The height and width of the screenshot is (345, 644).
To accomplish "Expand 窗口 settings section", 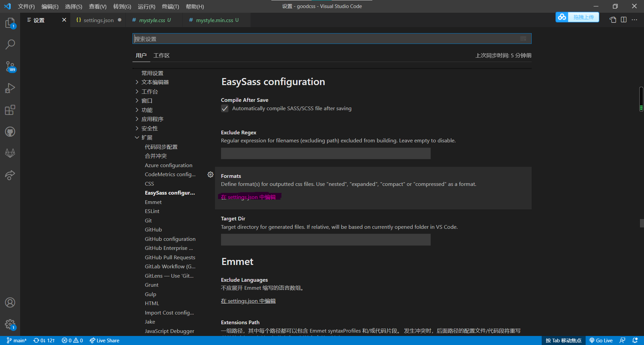I will [144, 101].
